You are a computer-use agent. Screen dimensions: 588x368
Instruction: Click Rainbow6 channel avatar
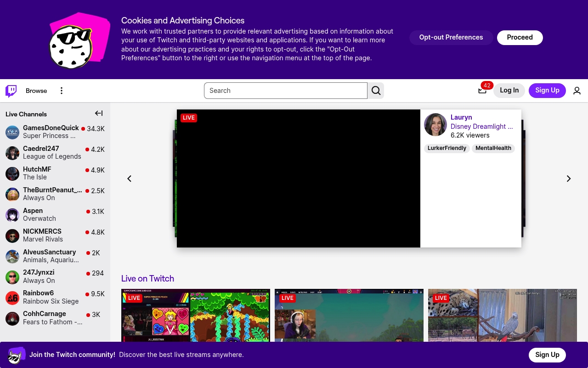click(12, 298)
